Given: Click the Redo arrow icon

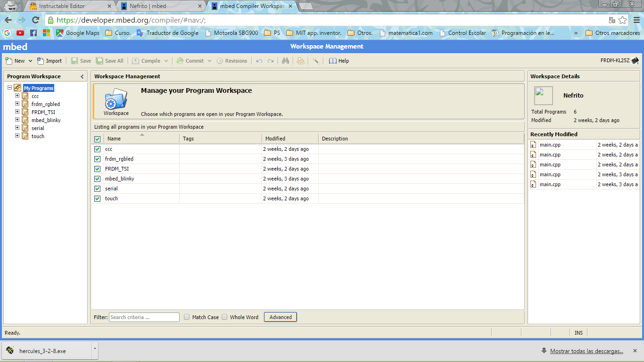Looking at the screenshot, I should click(x=271, y=61).
